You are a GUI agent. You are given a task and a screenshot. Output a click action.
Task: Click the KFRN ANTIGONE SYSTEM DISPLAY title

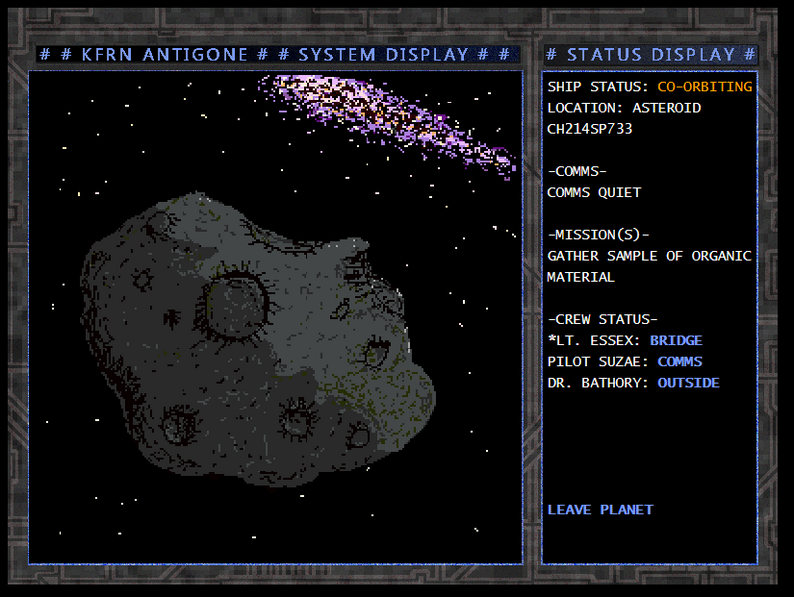(x=275, y=54)
